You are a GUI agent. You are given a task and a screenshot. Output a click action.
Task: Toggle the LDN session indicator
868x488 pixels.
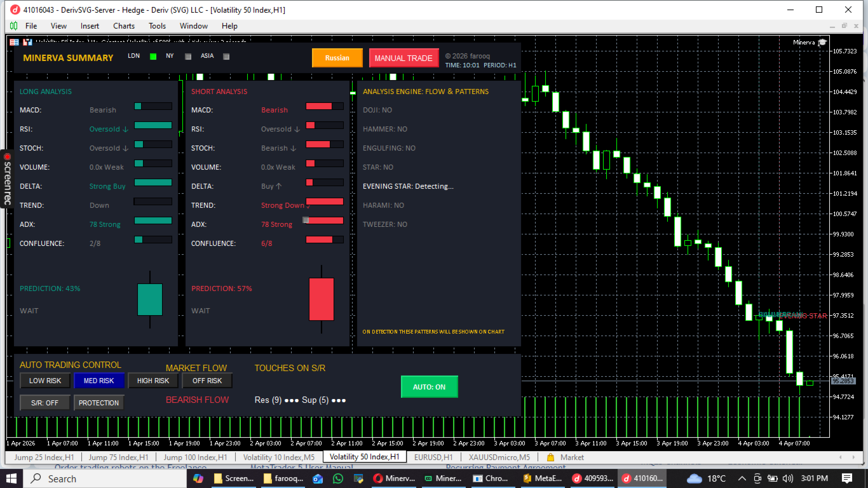pos(153,56)
